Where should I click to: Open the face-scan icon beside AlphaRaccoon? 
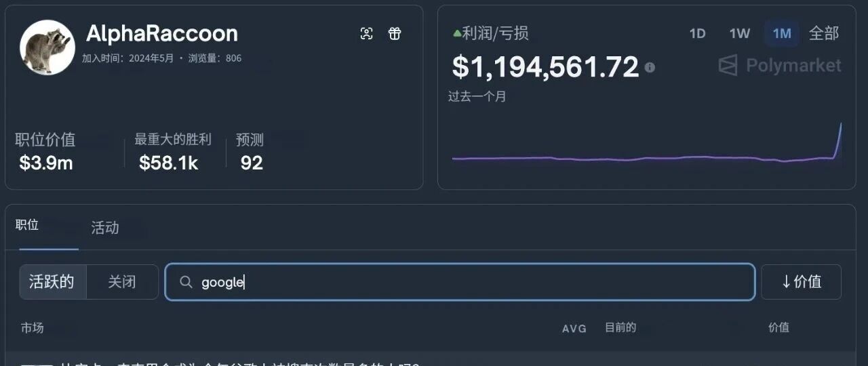(x=366, y=34)
